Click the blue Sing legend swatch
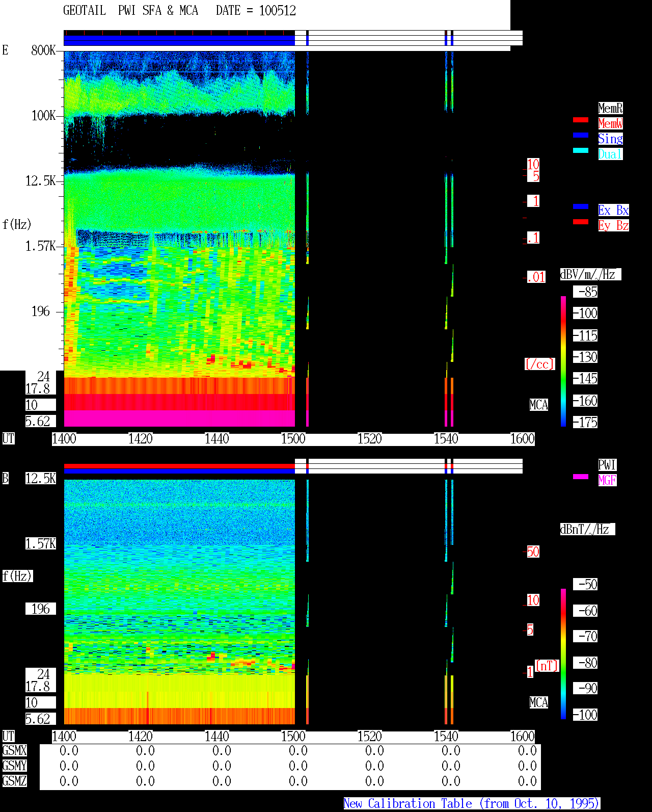This screenshot has width=652, height=812. pos(581,135)
